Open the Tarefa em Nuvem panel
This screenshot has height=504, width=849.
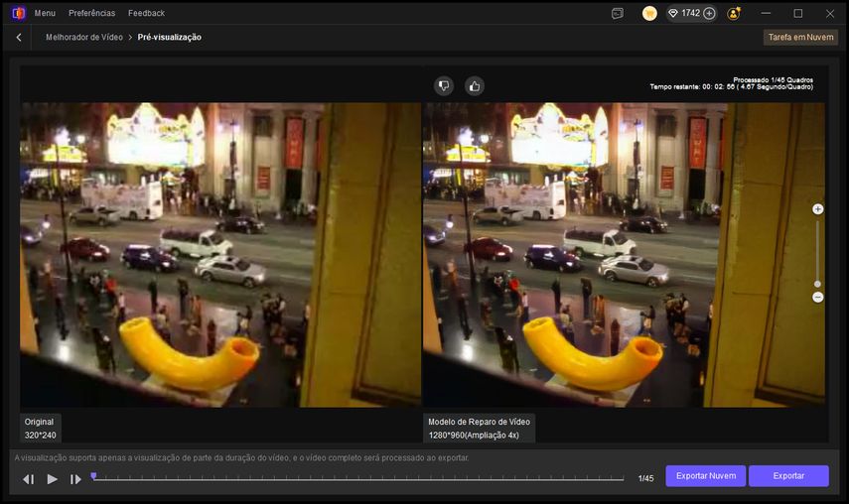coord(800,37)
